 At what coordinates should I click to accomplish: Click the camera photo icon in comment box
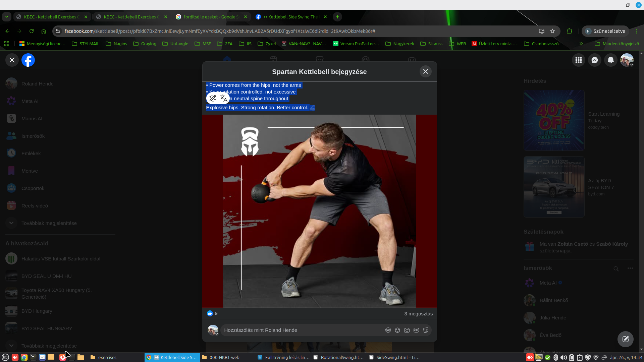pos(407,330)
